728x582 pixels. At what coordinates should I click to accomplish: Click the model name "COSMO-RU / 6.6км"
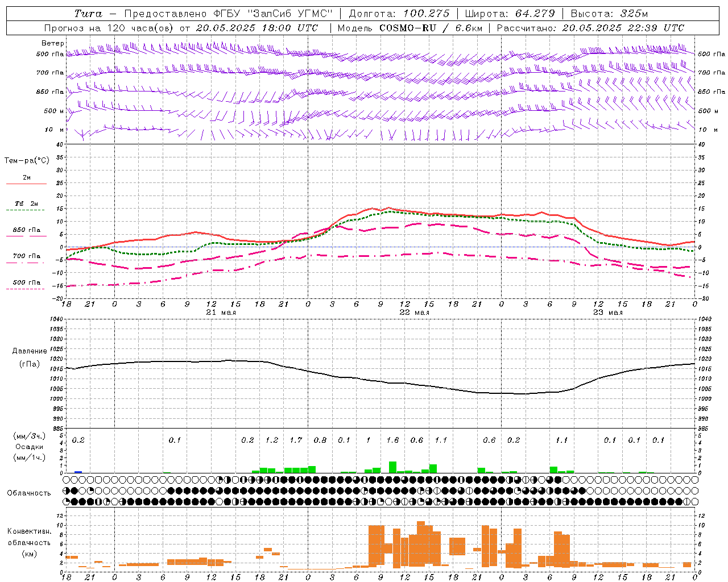(x=431, y=28)
